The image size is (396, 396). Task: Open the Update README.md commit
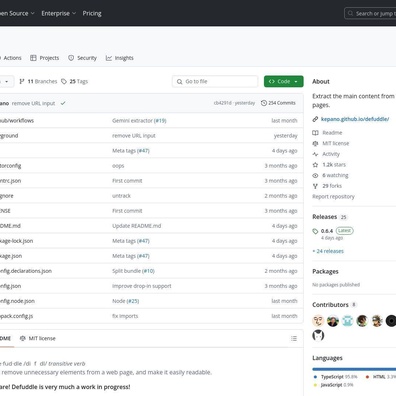tap(137, 226)
